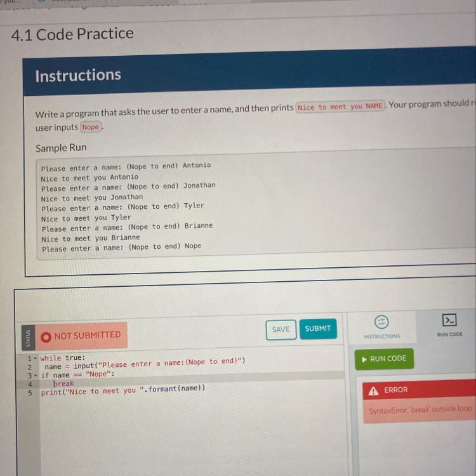Click the name = input(...) code line
Image resolution: width=476 pixels, height=476 pixels.
pos(145,364)
